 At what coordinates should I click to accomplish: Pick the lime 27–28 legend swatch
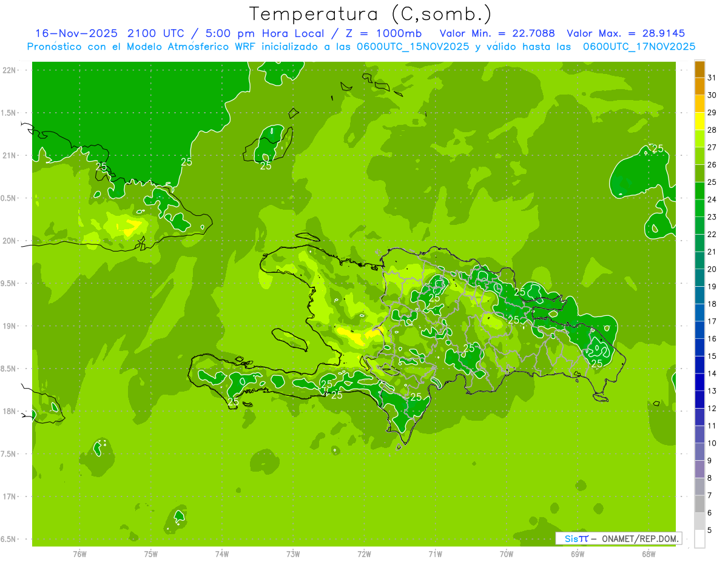tap(699, 138)
